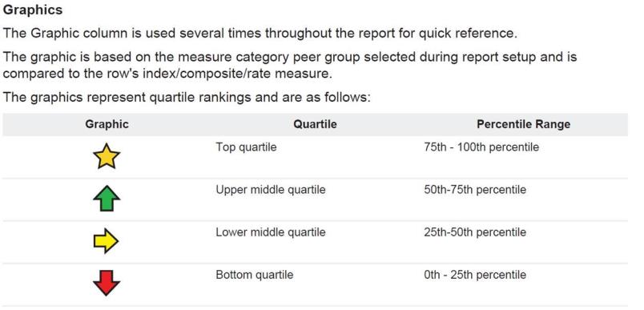The width and height of the screenshot is (644, 310).
Task: Click the 0th - 25th percentile text
Action: (x=475, y=275)
